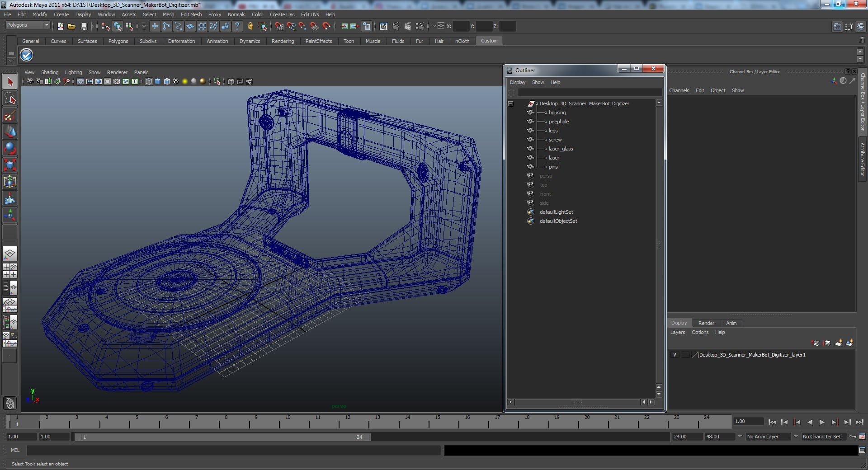Collapse the Desktop_3D_Scanner_MakerBot_Digitizer node

[510, 103]
